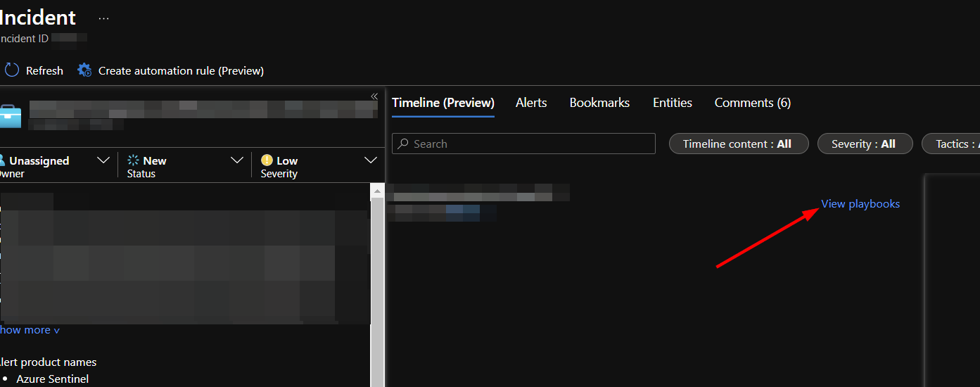Click the spinning New status icon
The width and height of the screenshot is (980, 387).
[x=133, y=160]
